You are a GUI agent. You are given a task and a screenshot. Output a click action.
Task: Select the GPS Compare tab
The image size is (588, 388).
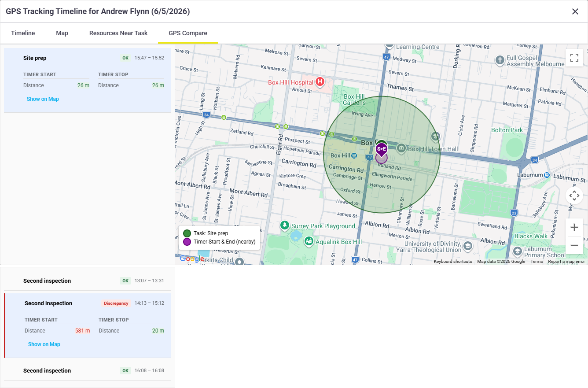point(188,33)
